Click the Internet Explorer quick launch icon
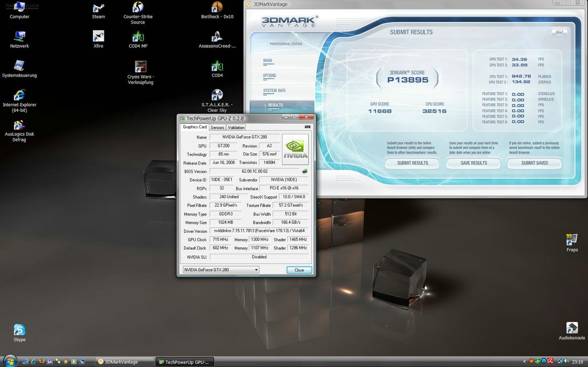Viewport: 588px width, 367px height. (x=33, y=361)
